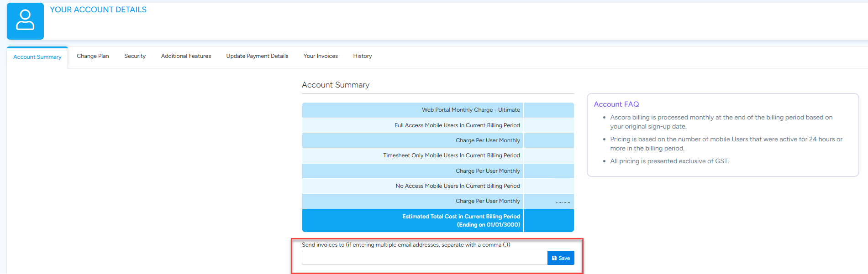
Task: Click the FAQ line about GST pricing
Action: (x=669, y=161)
